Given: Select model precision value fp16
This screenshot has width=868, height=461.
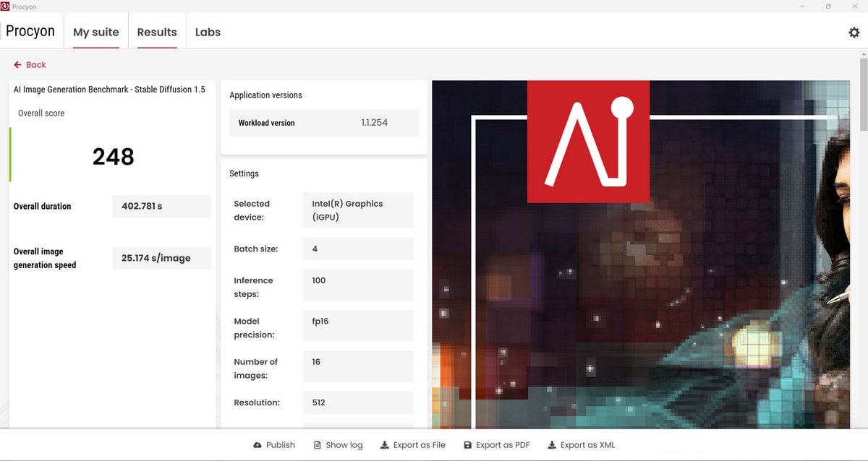Looking at the screenshot, I should 358,326.
